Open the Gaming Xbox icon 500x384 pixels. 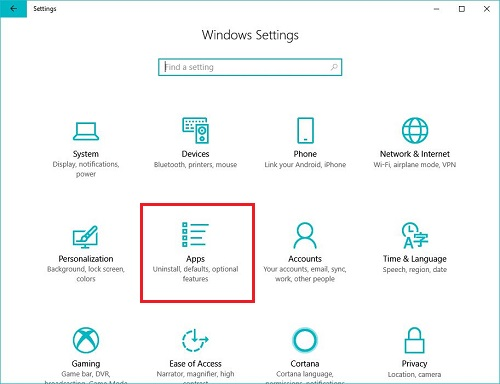coord(86,340)
